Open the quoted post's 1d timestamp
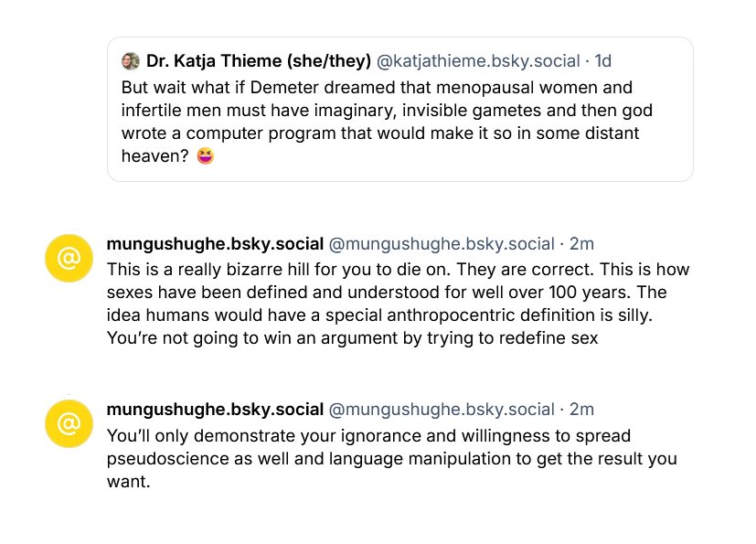 [x=603, y=61]
